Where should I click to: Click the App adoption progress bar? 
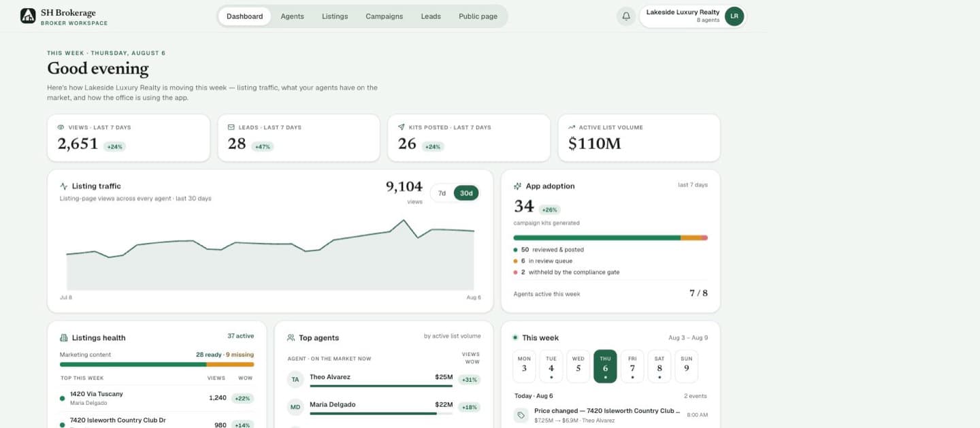point(610,237)
